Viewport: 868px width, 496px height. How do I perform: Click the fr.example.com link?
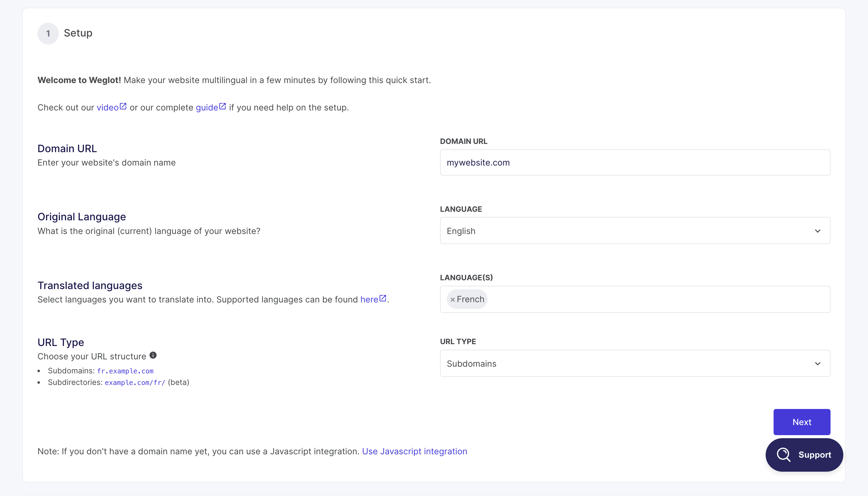tap(125, 371)
